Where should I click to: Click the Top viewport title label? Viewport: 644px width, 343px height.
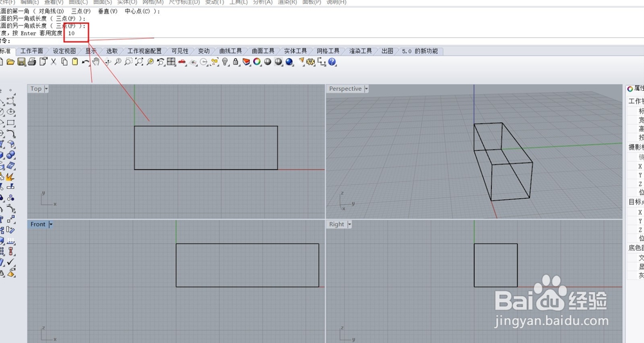pos(35,89)
